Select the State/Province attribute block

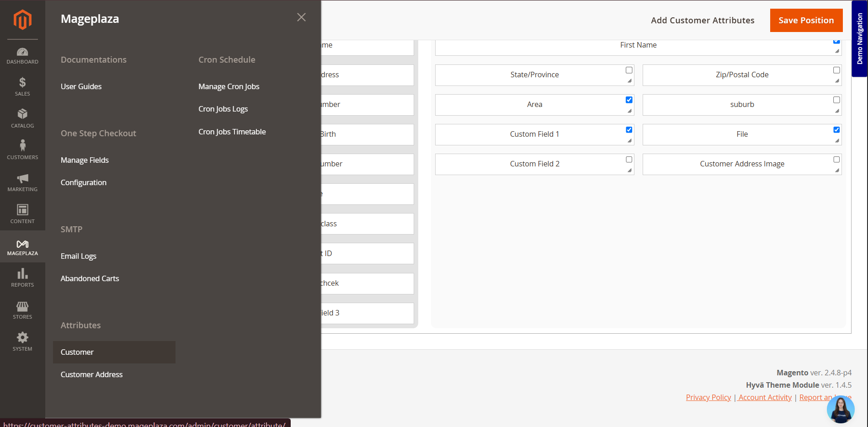click(x=534, y=75)
